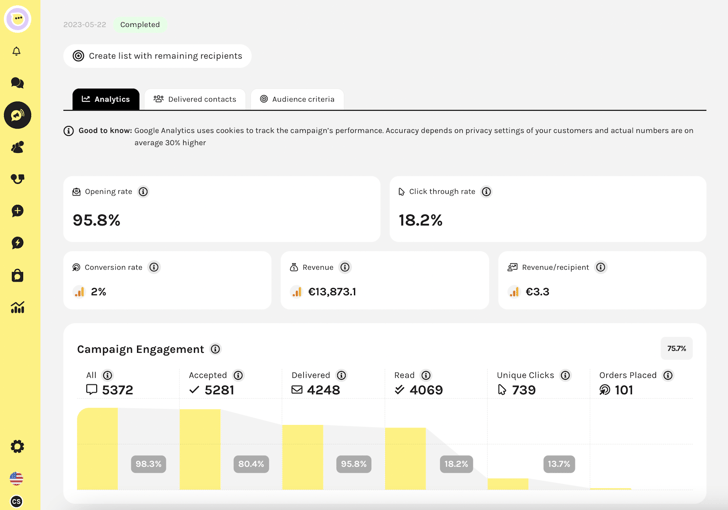Click the Conversion rate info icon
Screen dimensions: 728x510
154,268
